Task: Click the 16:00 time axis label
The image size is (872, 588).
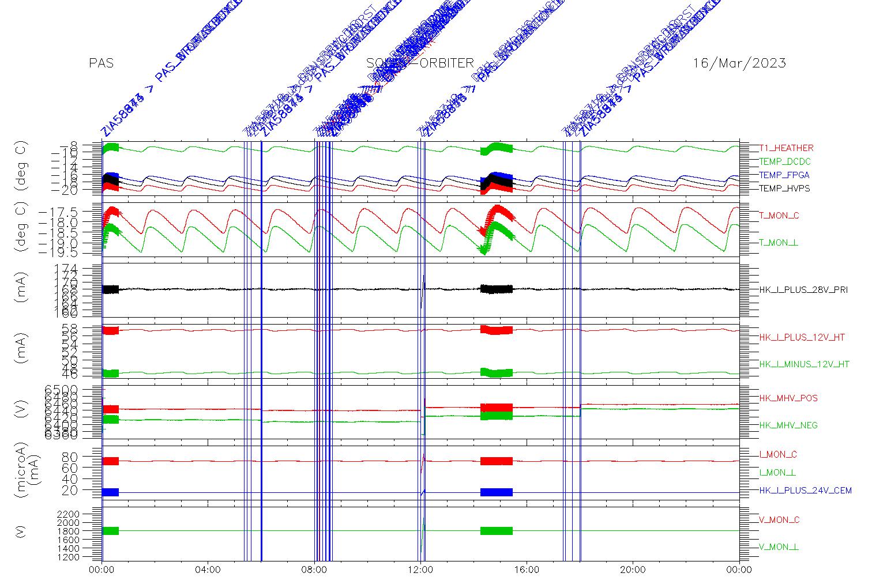Action: tap(527, 570)
